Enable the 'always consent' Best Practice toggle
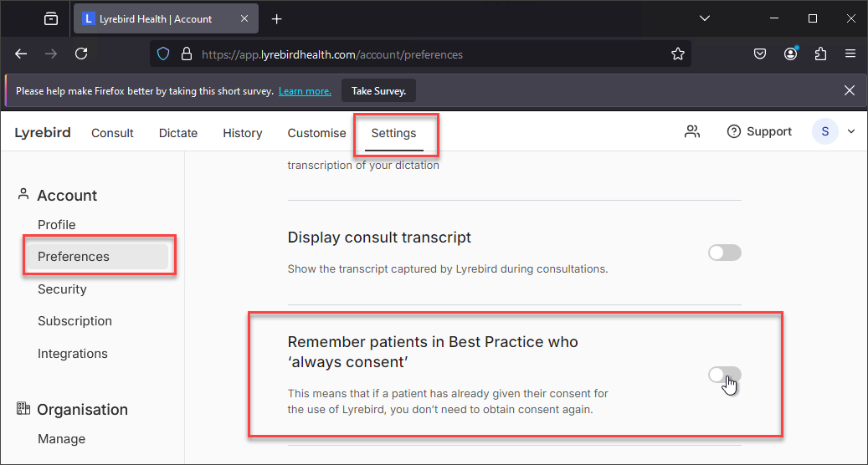The height and width of the screenshot is (465, 868). 725,375
